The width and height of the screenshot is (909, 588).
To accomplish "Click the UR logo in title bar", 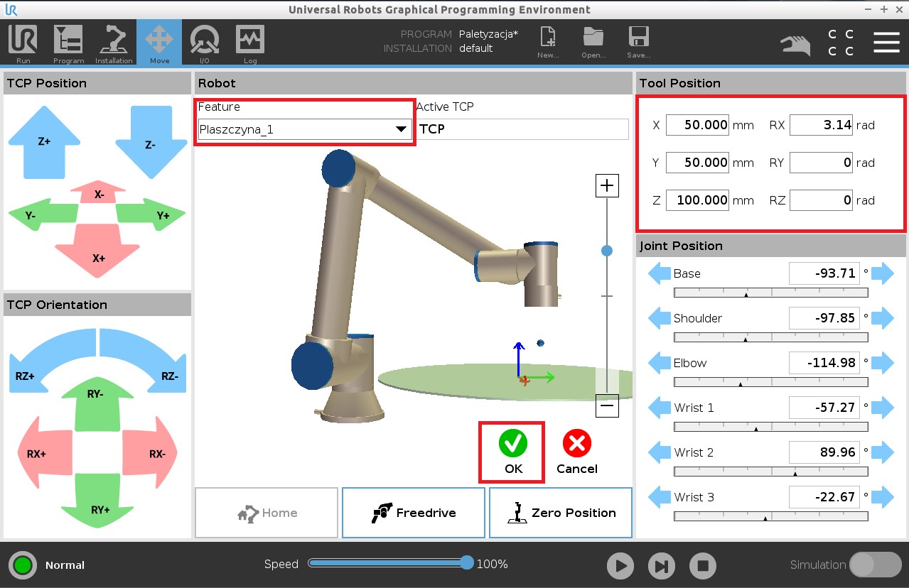I will tap(10, 10).
